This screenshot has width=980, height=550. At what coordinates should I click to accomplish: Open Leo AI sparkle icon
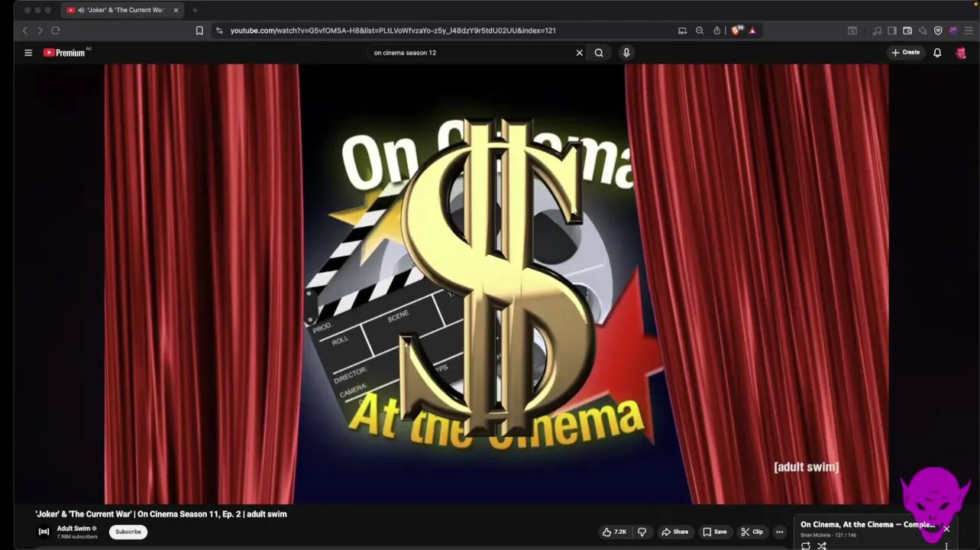(923, 31)
